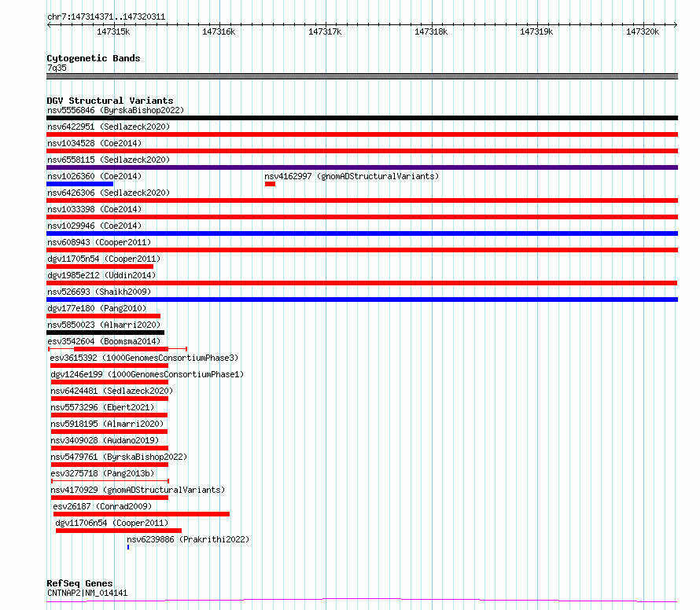700x610 pixels.
Task: Click the CNTNAP2|NM_014141 gene label
Action: pyautogui.click(x=87, y=593)
